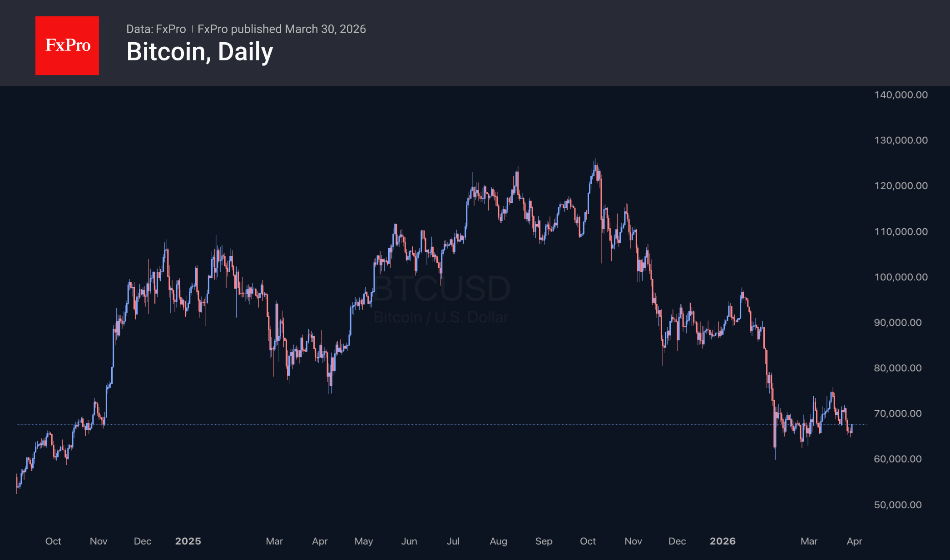This screenshot has height=560, width=950.
Task: Click the 2025 year marker on time axis
Action: [188, 541]
